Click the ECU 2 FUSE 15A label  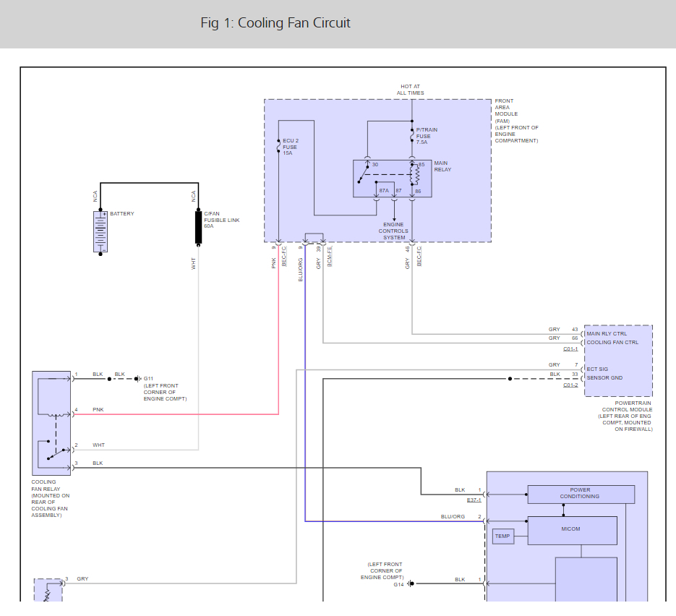click(x=291, y=147)
